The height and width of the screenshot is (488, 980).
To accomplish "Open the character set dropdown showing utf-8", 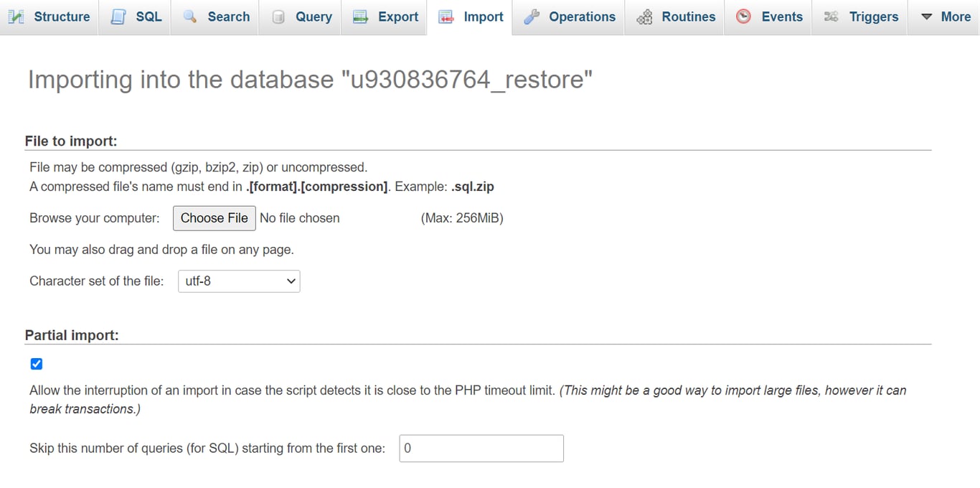I will 239,281.
